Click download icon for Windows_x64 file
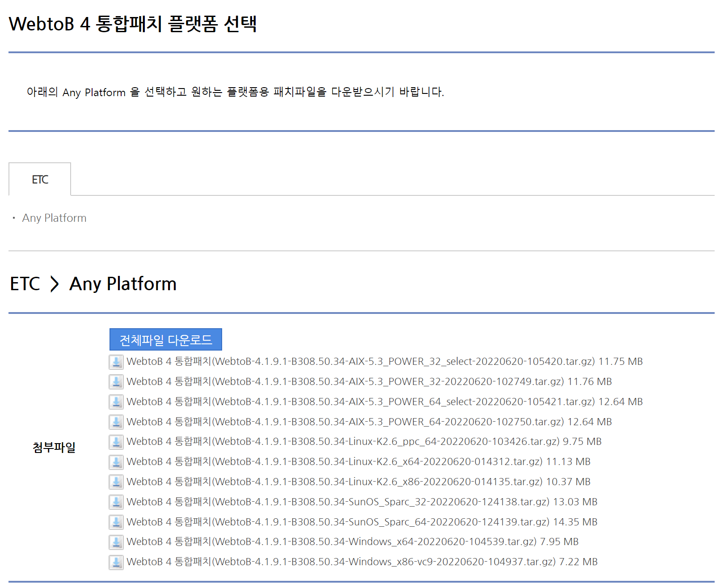The image size is (716, 588). [116, 542]
